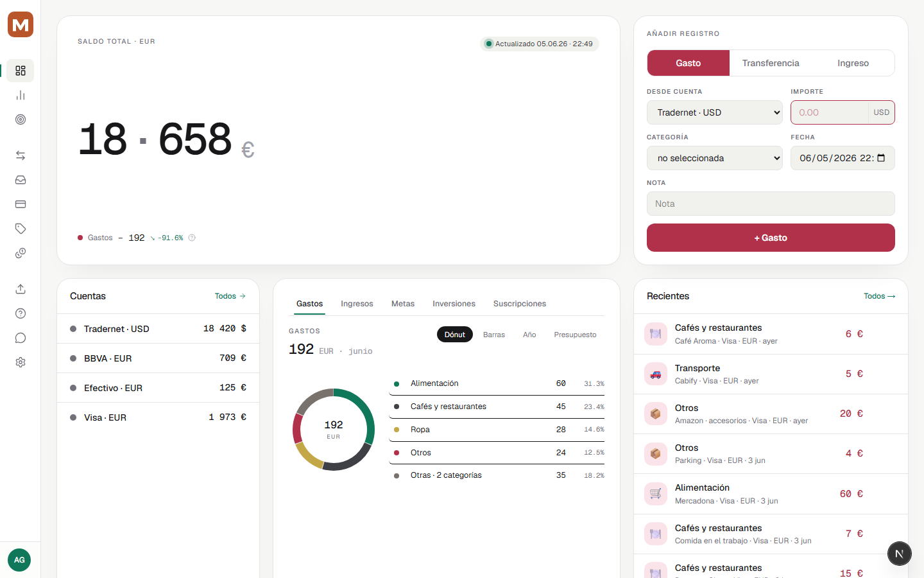Select the Ingreso record type
Image resolution: width=924 pixels, height=578 pixels.
click(x=853, y=63)
